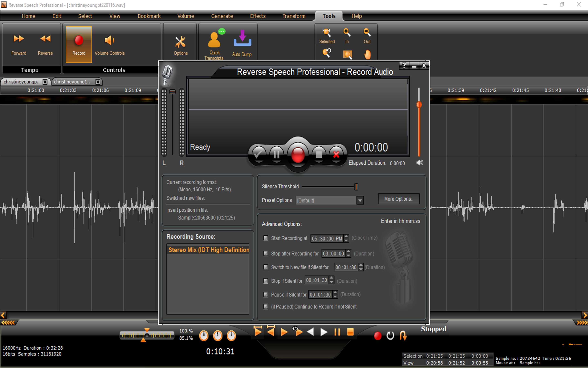
Task: Click the orange framed magnifier zoom icon
Action: pos(347,55)
